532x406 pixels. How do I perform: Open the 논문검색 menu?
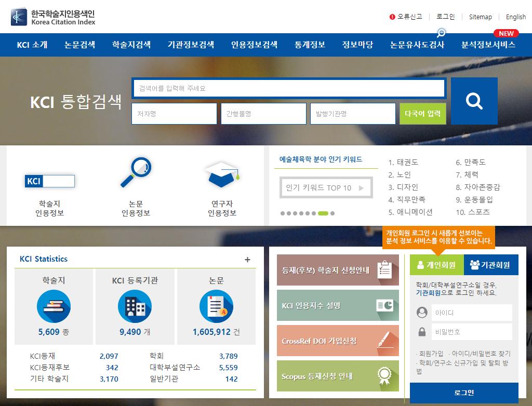pos(79,45)
